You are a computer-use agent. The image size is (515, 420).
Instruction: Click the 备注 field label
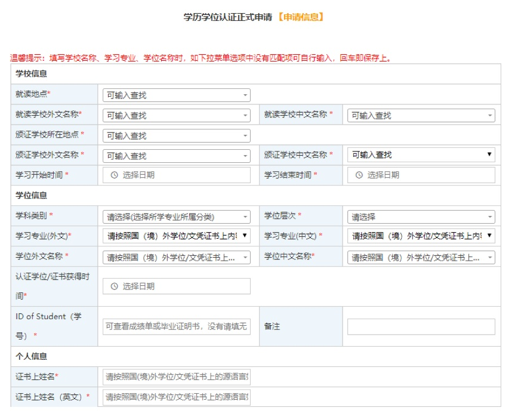point(272,326)
